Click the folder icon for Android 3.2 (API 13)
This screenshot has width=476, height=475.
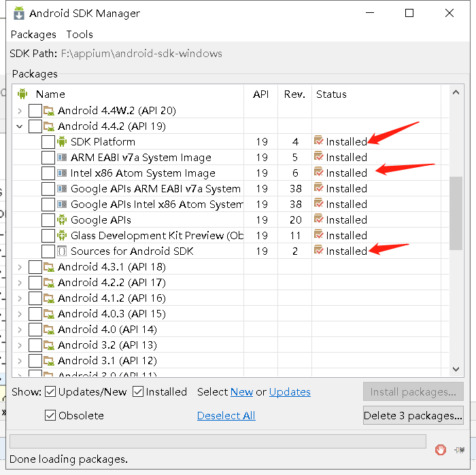[48, 345]
